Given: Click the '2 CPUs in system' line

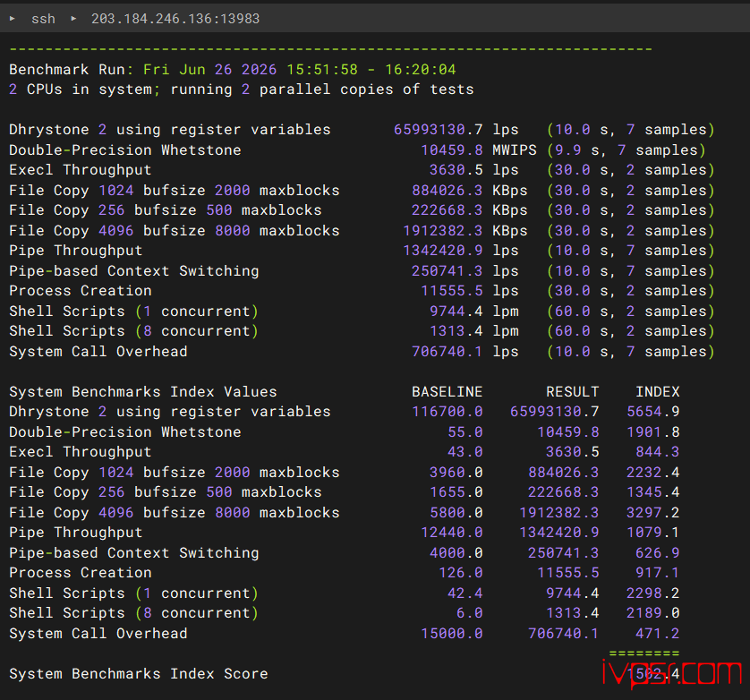Looking at the screenshot, I should coord(241,90).
